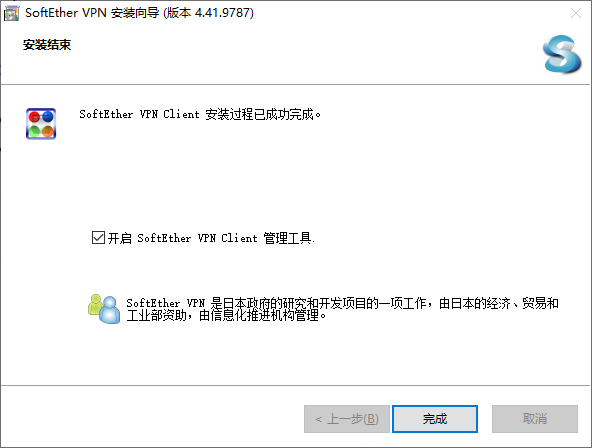Click the 日本政府 research project description text
The image size is (592, 448).
click(342, 309)
